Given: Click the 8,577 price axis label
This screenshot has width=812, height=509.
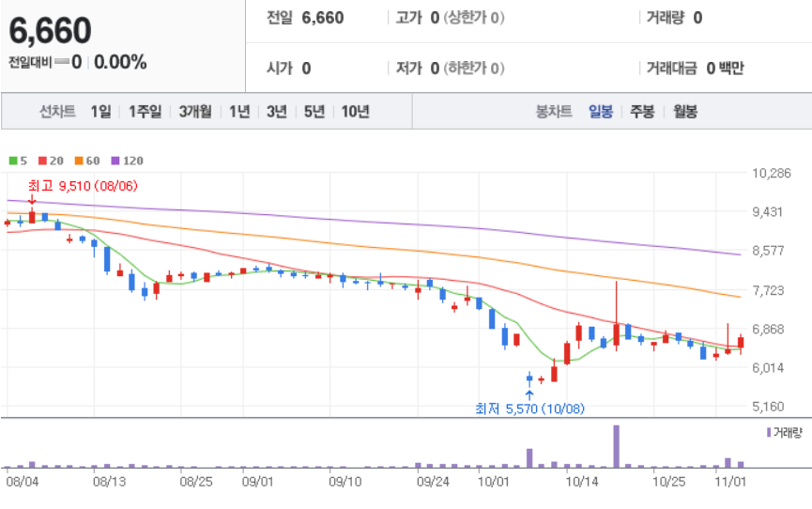Looking at the screenshot, I should pyautogui.click(x=768, y=251).
